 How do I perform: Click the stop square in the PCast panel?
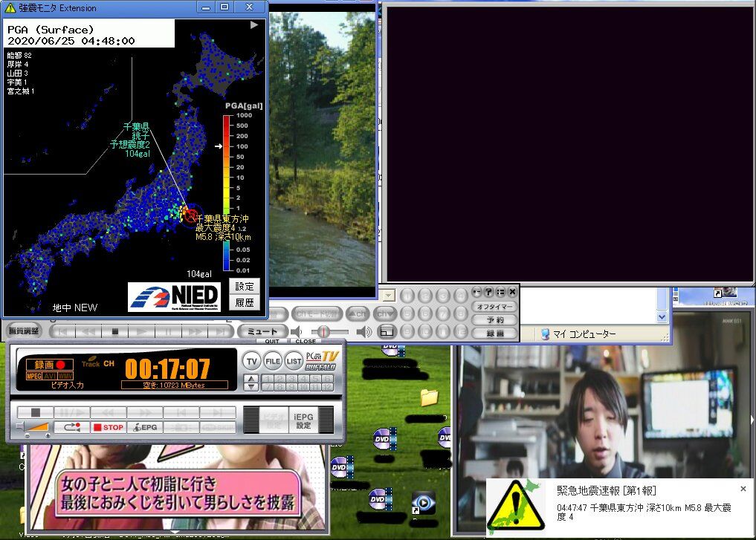(x=35, y=412)
